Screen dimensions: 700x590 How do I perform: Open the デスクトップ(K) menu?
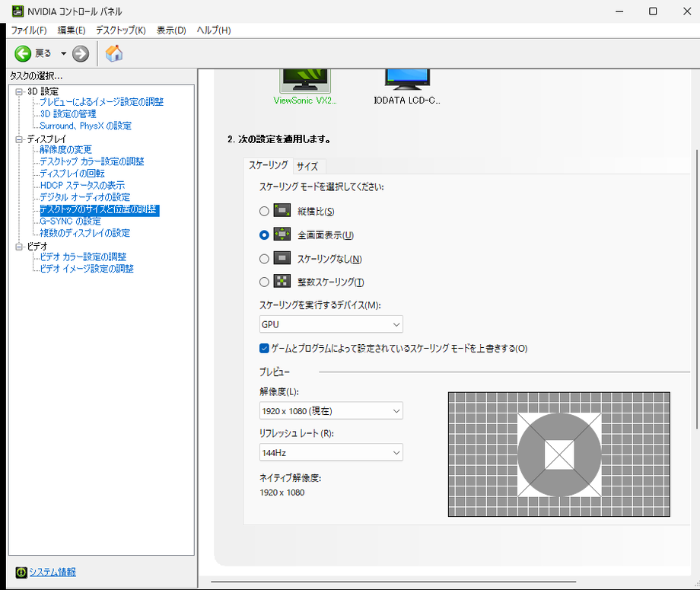coord(120,30)
